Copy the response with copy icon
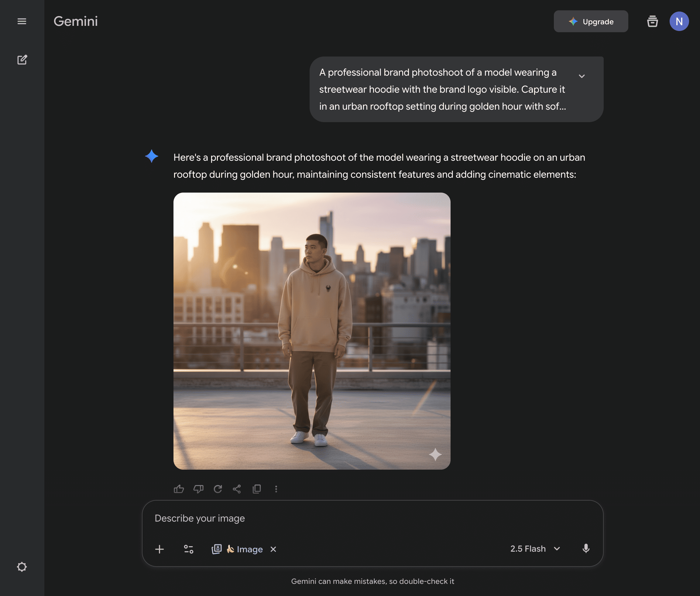Viewport: 700px width, 596px height. click(257, 489)
